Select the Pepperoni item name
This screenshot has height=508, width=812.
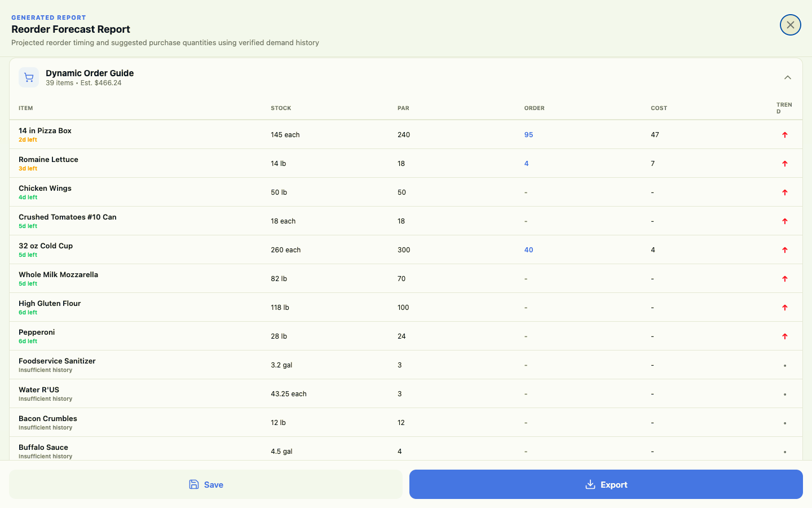[37, 332]
